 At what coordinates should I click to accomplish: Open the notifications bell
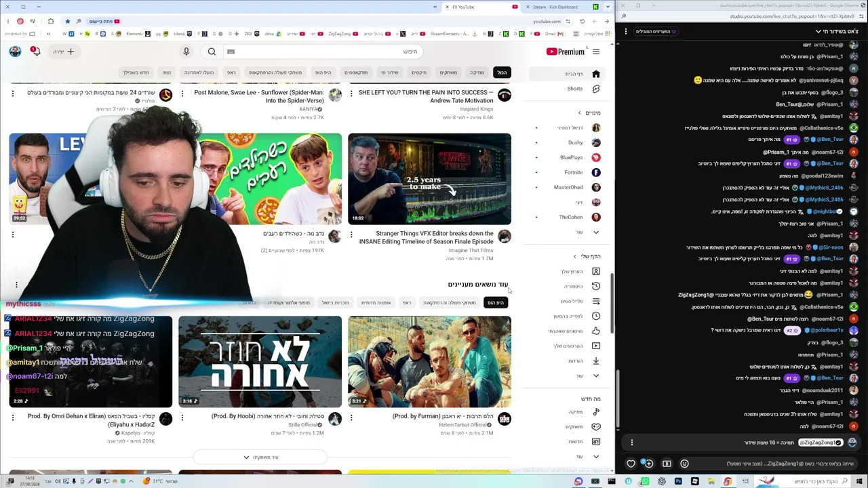coord(35,52)
